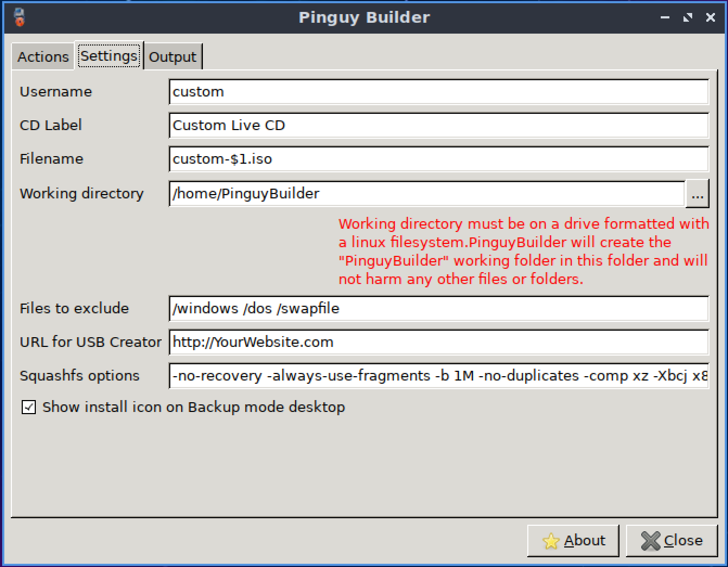Browse for working directory with ... button
The width and height of the screenshot is (728, 567).
pos(698,194)
